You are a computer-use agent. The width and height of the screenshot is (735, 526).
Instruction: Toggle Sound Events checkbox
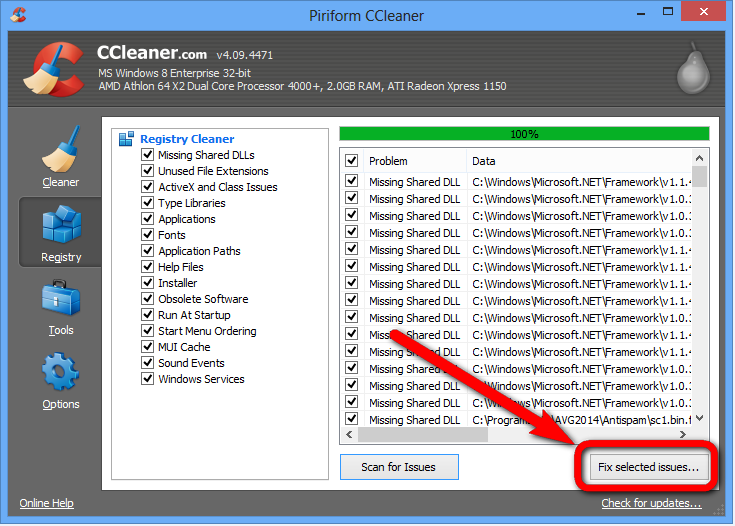click(x=148, y=362)
